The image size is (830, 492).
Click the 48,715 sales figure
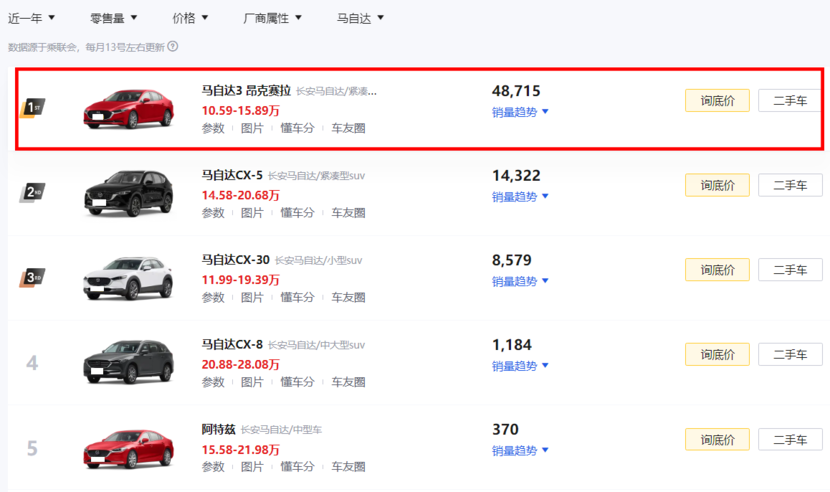516,91
